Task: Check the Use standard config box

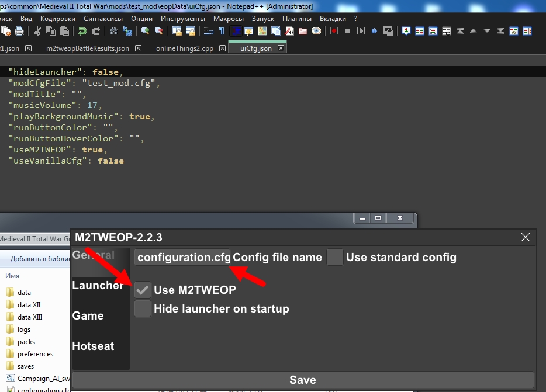Action: point(334,257)
